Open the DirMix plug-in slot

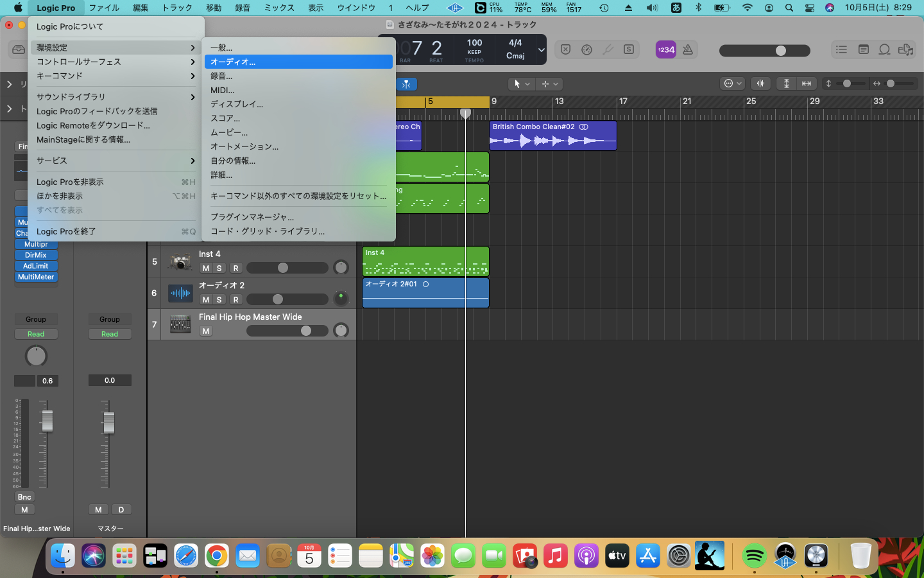tap(36, 255)
